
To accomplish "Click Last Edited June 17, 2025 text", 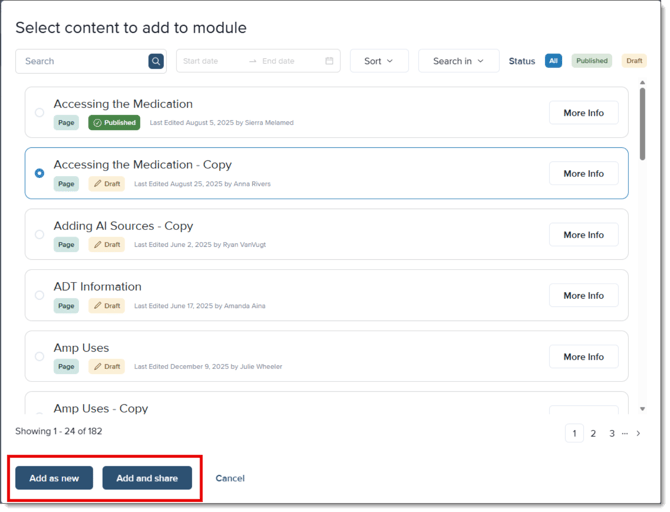I will [x=200, y=306].
